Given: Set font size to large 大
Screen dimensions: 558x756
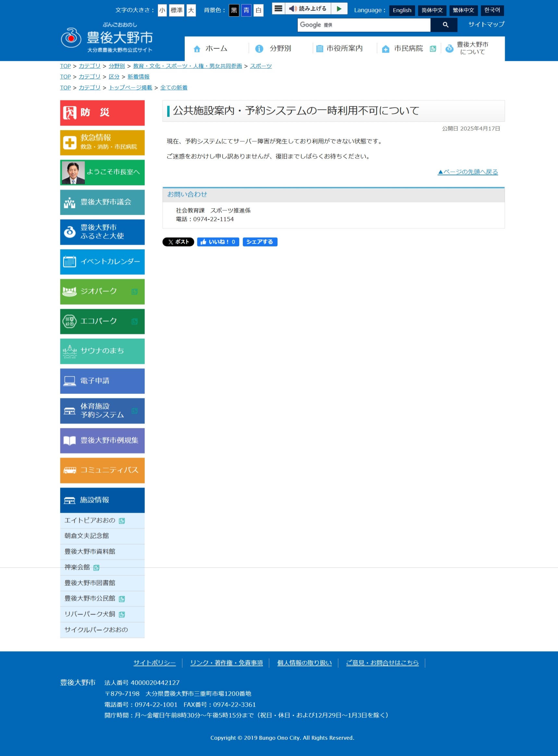Looking at the screenshot, I should pos(191,10).
